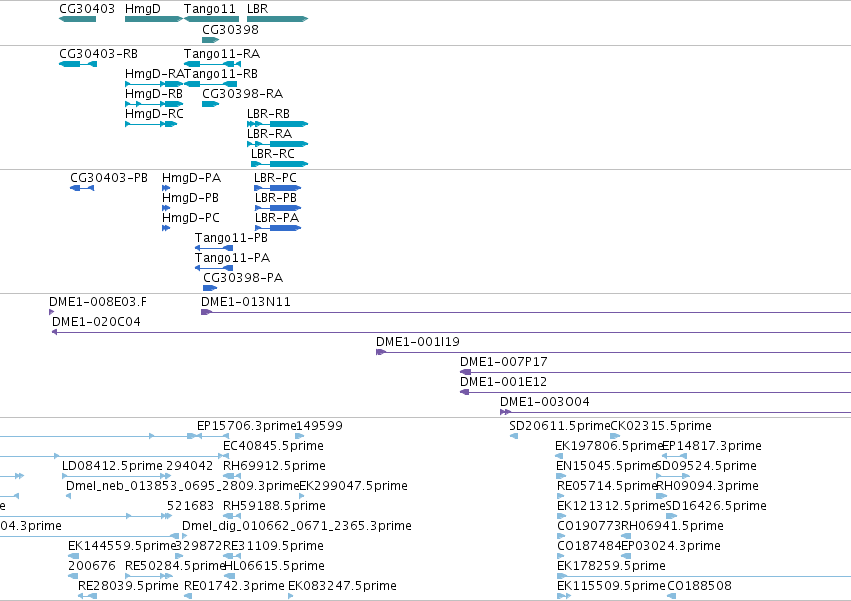
Task: Click the HmgD gene arrow
Action: (154, 19)
